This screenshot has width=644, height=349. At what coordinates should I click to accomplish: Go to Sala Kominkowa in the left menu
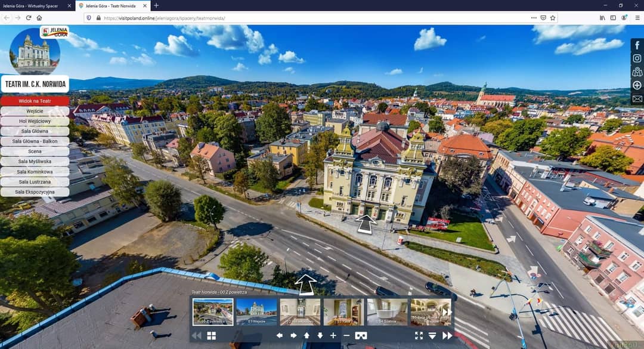click(x=35, y=172)
